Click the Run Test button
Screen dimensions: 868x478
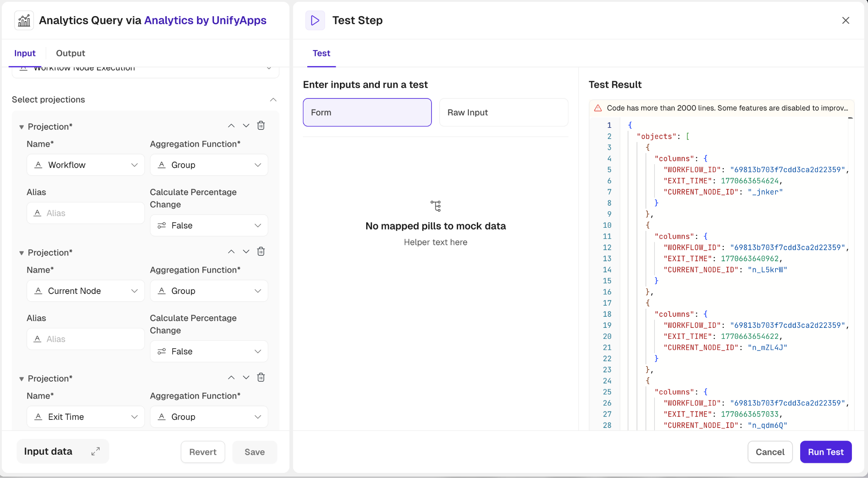pos(825,452)
